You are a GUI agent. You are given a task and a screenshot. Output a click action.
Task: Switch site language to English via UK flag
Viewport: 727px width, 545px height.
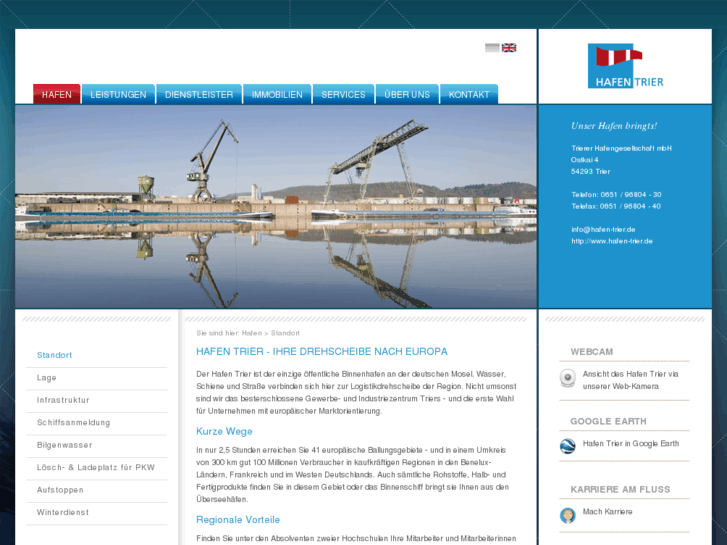509,47
